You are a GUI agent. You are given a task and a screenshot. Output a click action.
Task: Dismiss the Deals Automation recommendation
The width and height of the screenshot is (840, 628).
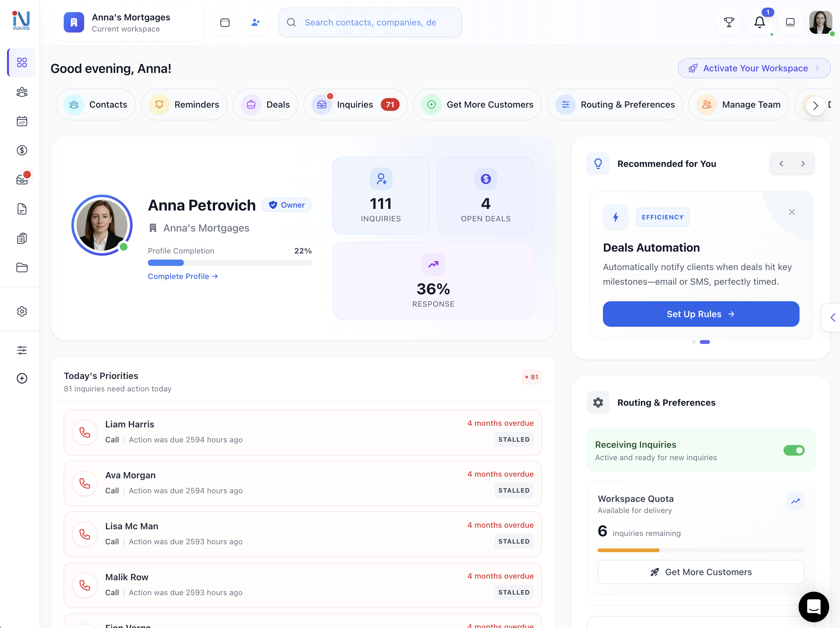791,212
